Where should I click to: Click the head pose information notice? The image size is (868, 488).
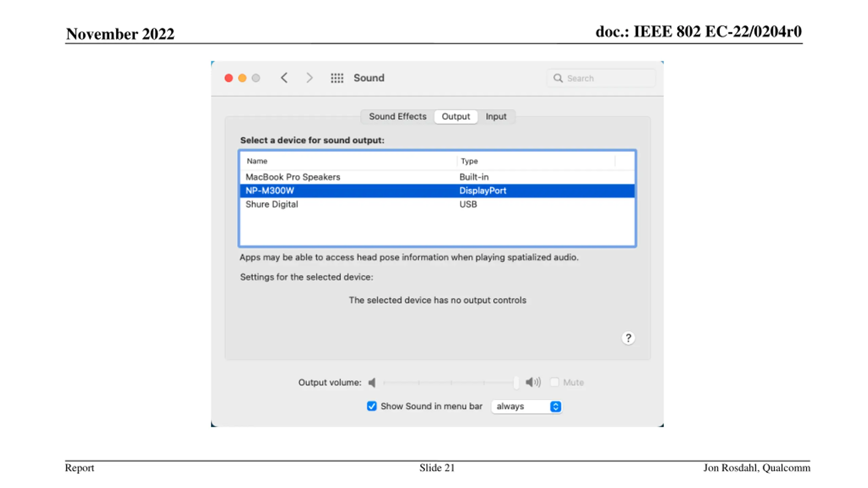[409, 258]
